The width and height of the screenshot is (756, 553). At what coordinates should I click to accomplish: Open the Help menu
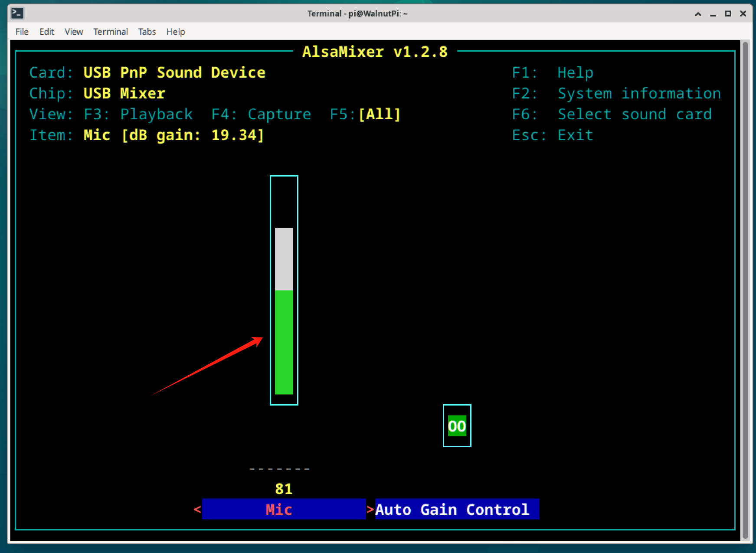[176, 32]
